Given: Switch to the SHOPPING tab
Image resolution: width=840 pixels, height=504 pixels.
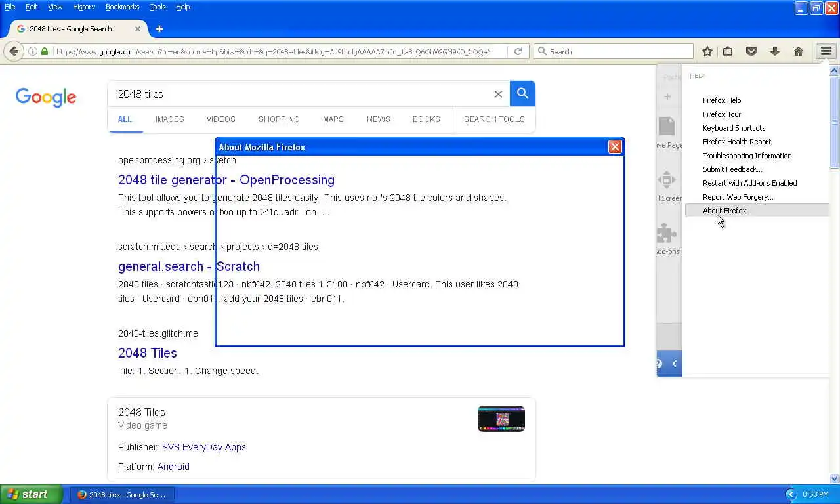Looking at the screenshot, I should [279, 119].
